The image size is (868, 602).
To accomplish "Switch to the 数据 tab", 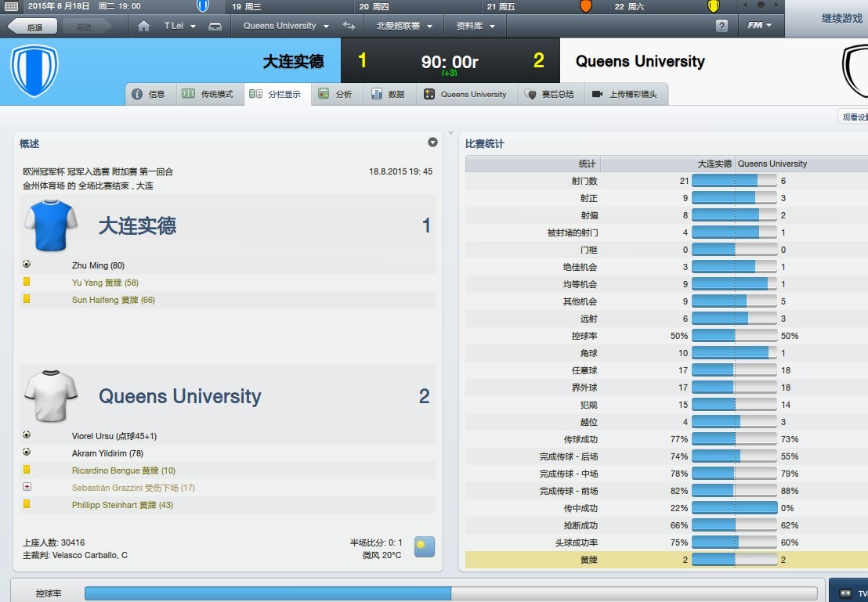I will point(389,94).
